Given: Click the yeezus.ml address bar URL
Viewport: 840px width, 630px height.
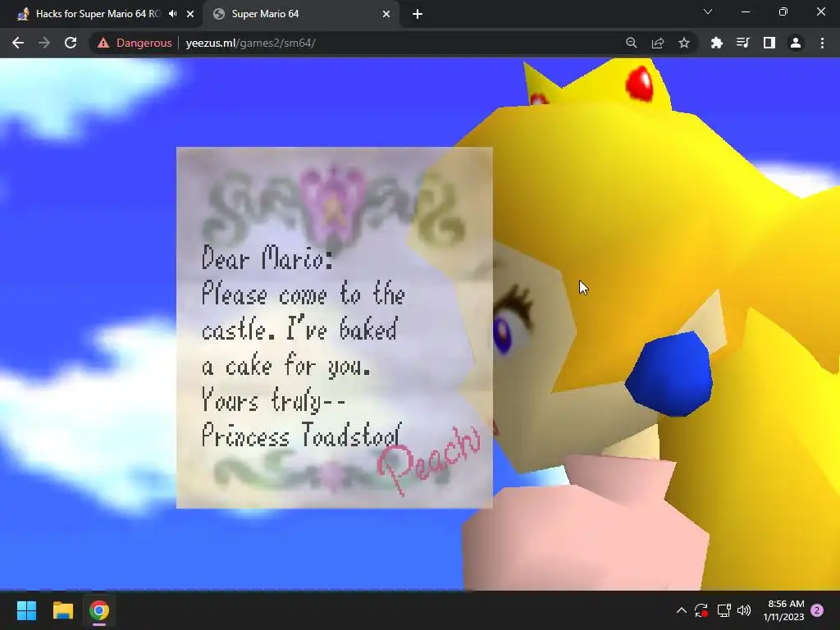Looking at the screenshot, I should (250, 43).
